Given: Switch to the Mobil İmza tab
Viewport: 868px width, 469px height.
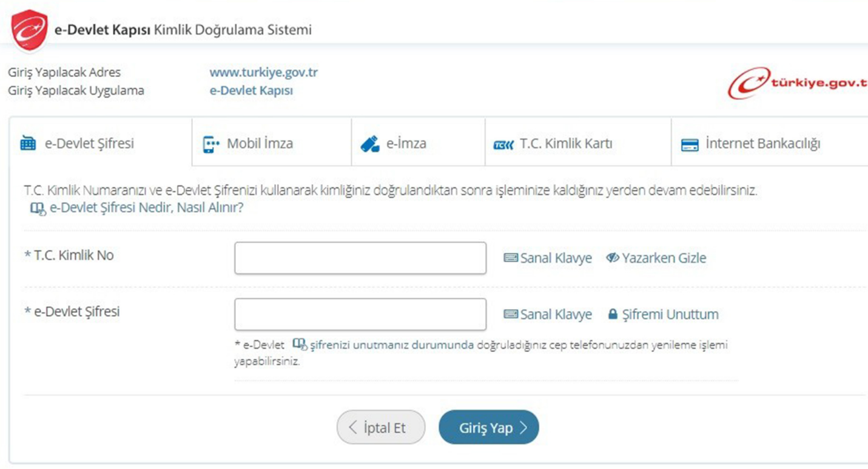Looking at the screenshot, I should (271, 143).
